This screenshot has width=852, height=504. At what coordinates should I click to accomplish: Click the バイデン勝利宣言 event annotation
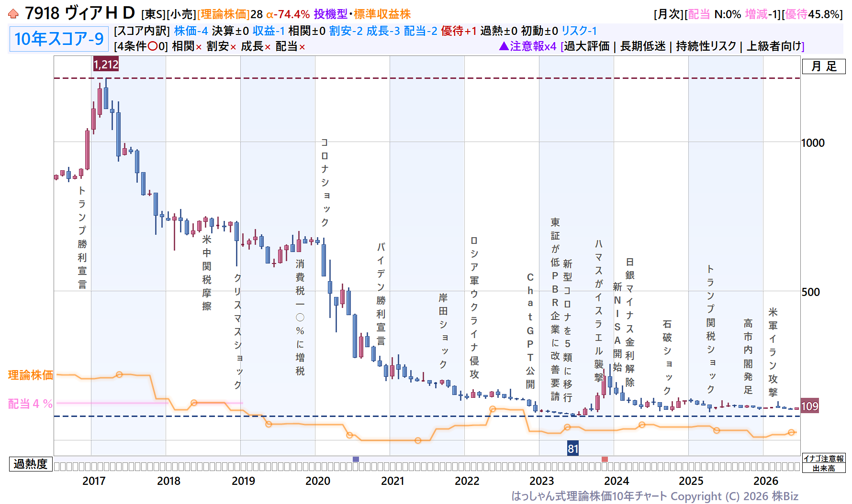pyautogui.click(x=381, y=294)
